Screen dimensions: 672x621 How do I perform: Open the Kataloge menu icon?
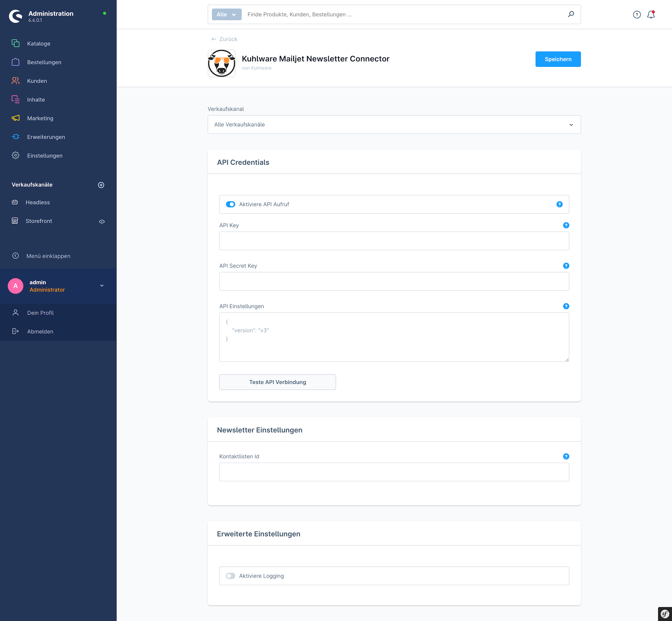(x=15, y=43)
